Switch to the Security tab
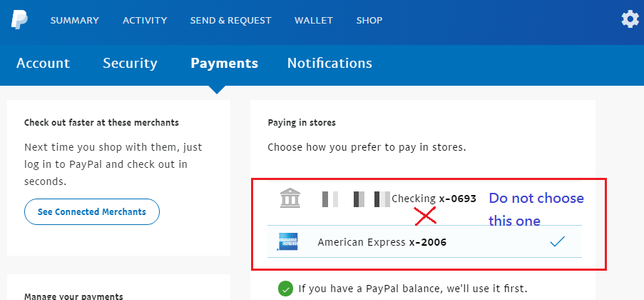Screen dimensions: 644x300 coord(130,63)
